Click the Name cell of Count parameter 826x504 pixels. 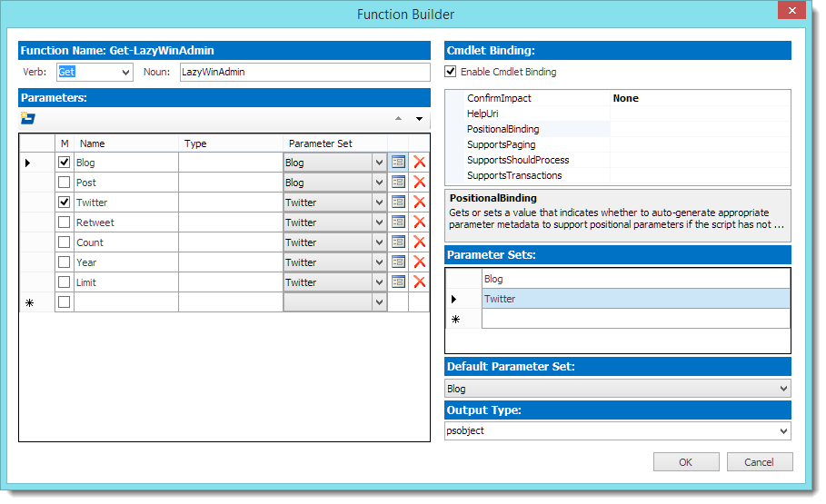tap(126, 242)
